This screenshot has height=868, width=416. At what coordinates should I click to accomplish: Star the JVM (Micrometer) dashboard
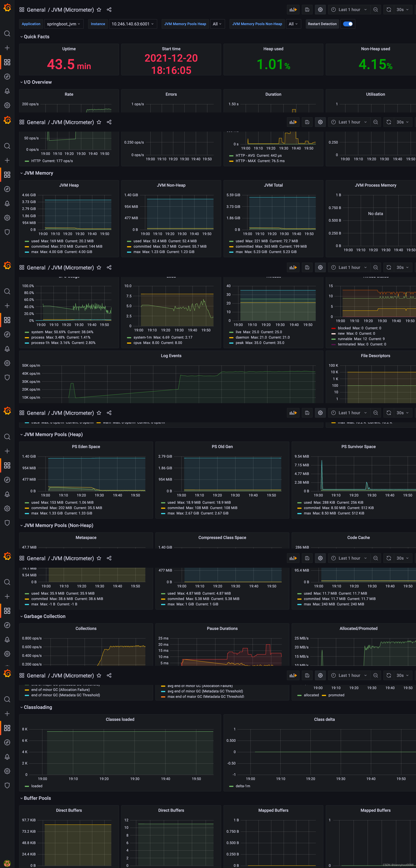pos(99,9)
